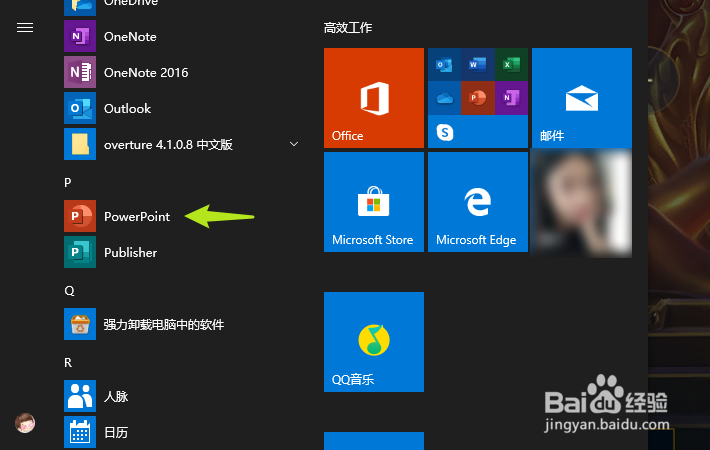Open the OneDrive app at list top
The width and height of the screenshot is (710, 450).
click(181, 8)
